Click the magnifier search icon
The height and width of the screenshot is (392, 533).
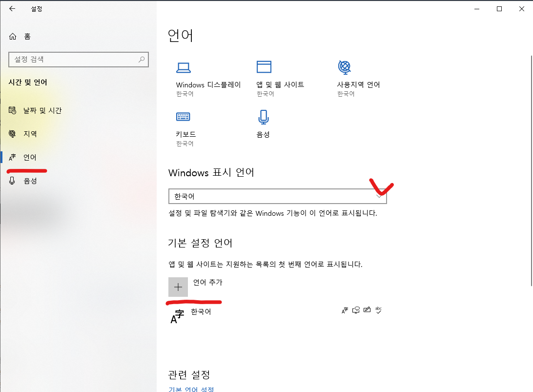coord(142,60)
